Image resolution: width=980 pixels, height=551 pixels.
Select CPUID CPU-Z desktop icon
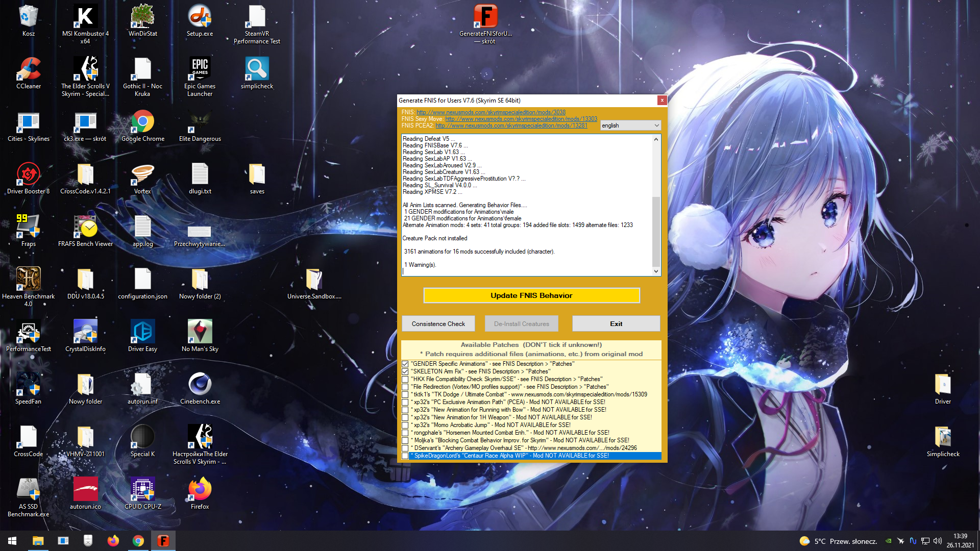[142, 494]
